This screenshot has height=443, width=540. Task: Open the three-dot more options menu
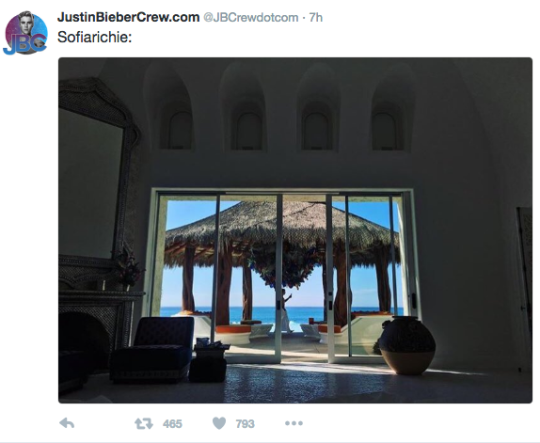tap(294, 423)
